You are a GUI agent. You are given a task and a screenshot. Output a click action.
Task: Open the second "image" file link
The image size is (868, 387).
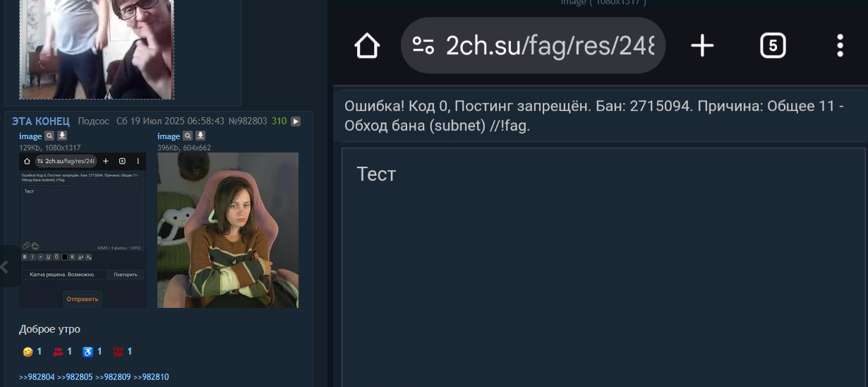(x=169, y=136)
